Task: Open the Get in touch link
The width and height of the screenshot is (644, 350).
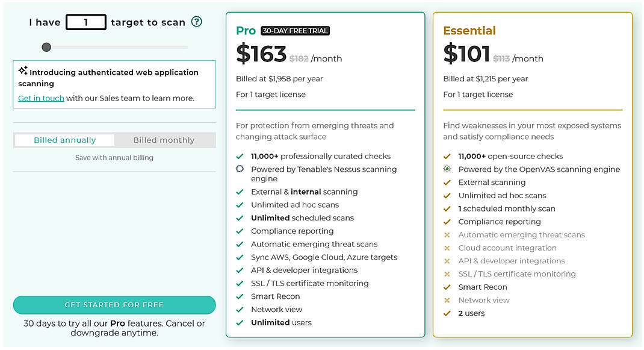Action: click(x=40, y=98)
